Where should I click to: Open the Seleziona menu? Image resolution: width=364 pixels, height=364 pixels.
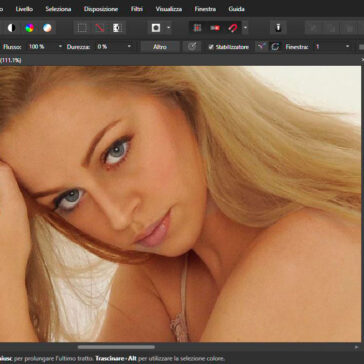58,9
